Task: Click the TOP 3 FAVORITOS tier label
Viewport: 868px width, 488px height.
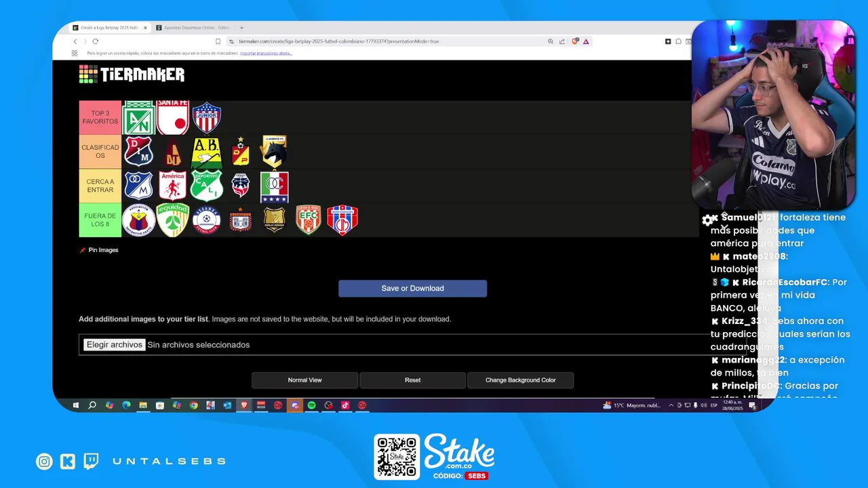Action: click(100, 118)
